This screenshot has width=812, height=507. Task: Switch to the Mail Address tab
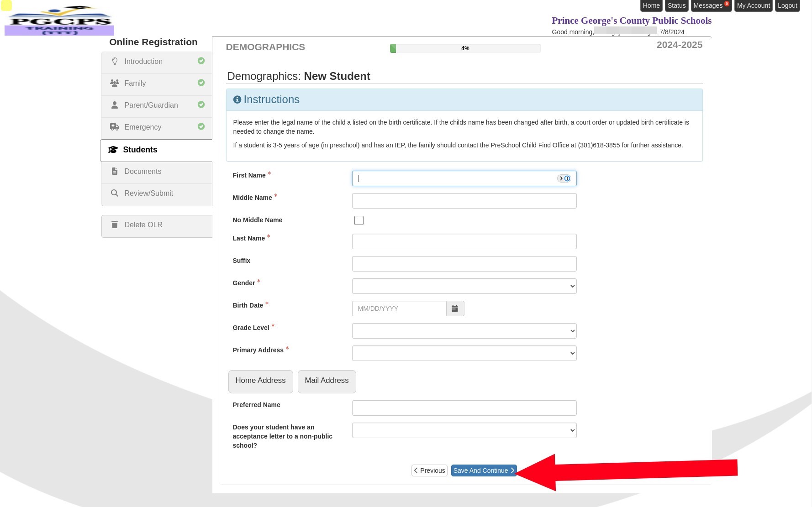[x=327, y=381]
